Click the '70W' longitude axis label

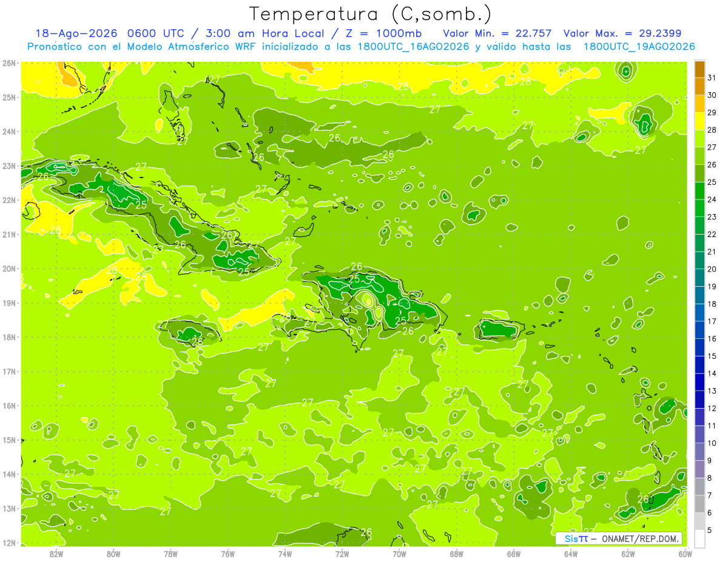click(399, 554)
